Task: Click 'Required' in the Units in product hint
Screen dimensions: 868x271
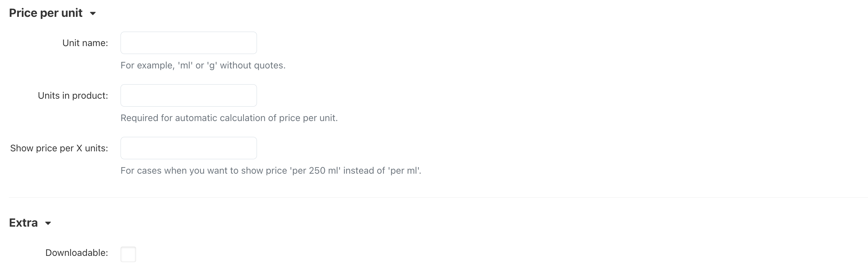Action: coord(139,118)
